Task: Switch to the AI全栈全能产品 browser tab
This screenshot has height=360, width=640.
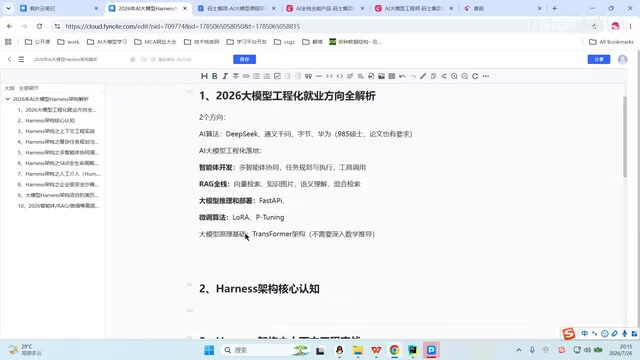Action: (324, 9)
